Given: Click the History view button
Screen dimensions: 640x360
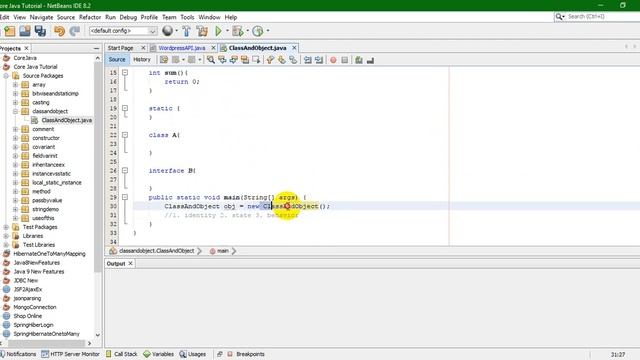Looking at the screenshot, I should click(x=142, y=60).
